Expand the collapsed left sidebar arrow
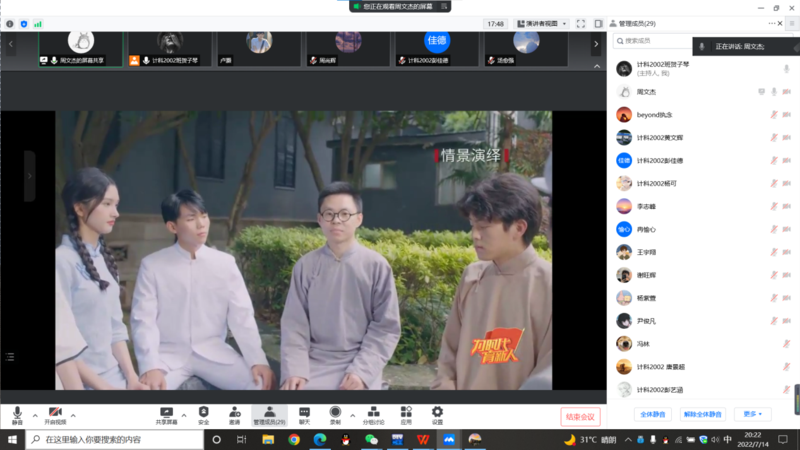Screen dimensions: 800x450 click(x=30, y=176)
